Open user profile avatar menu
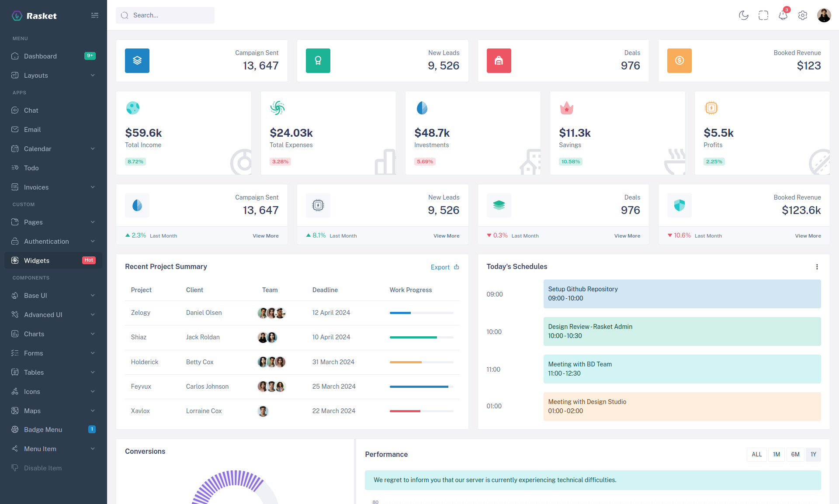 pos(824,15)
